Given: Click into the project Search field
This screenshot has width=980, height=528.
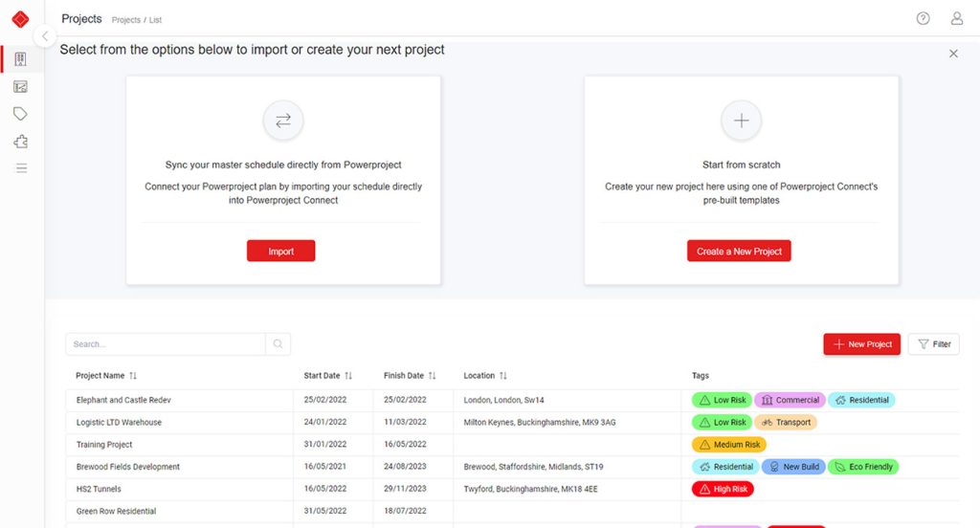Looking at the screenshot, I should tap(165, 344).
